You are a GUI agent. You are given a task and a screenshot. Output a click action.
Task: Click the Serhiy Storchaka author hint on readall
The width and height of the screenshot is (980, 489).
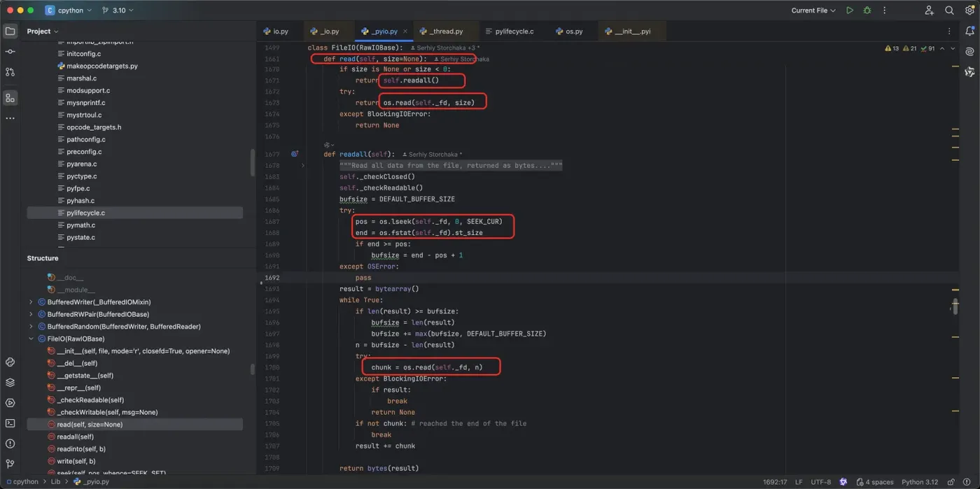433,155
